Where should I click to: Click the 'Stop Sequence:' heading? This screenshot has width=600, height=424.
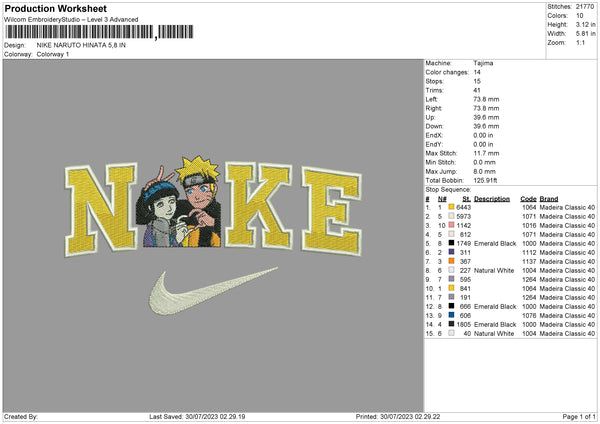448,190
